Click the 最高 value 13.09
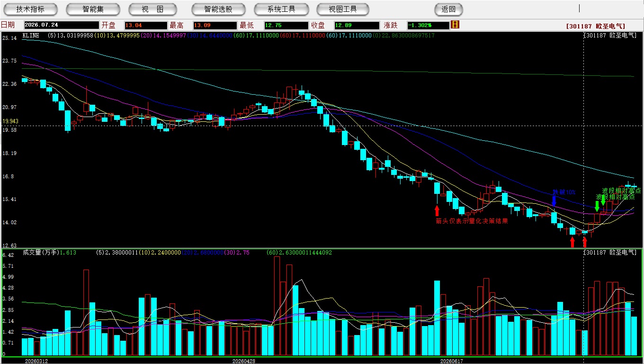The width and height of the screenshot is (644, 364). point(215,25)
